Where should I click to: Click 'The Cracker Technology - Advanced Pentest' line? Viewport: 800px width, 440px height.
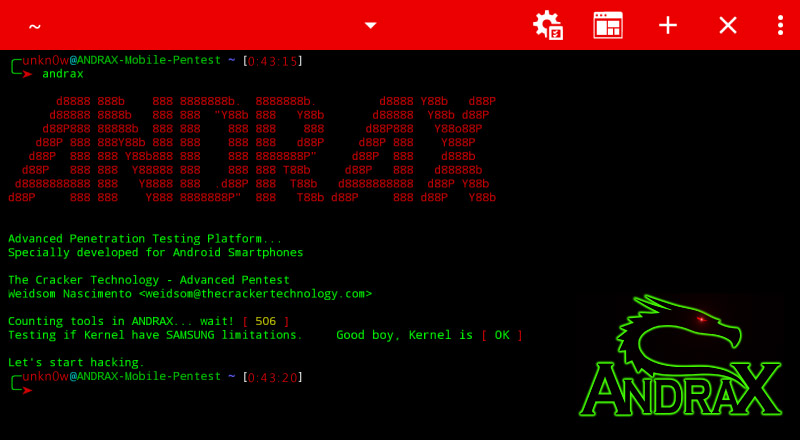point(149,280)
